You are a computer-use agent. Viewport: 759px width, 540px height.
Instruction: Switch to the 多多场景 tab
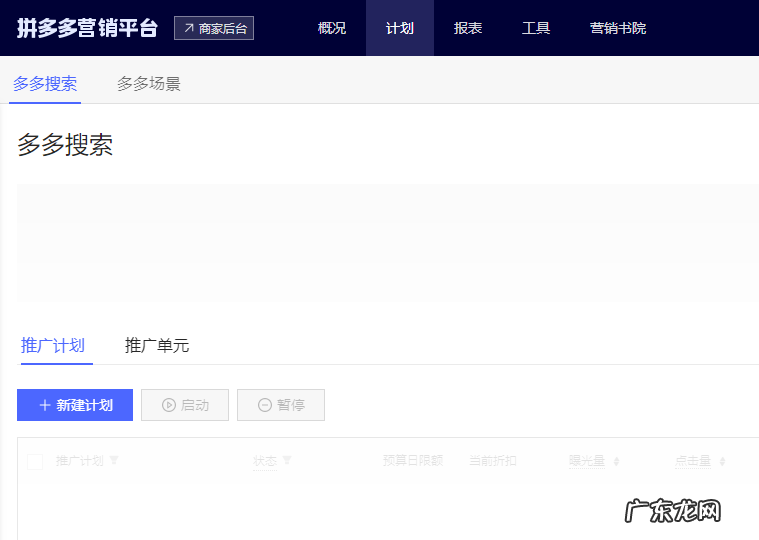coord(149,84)
